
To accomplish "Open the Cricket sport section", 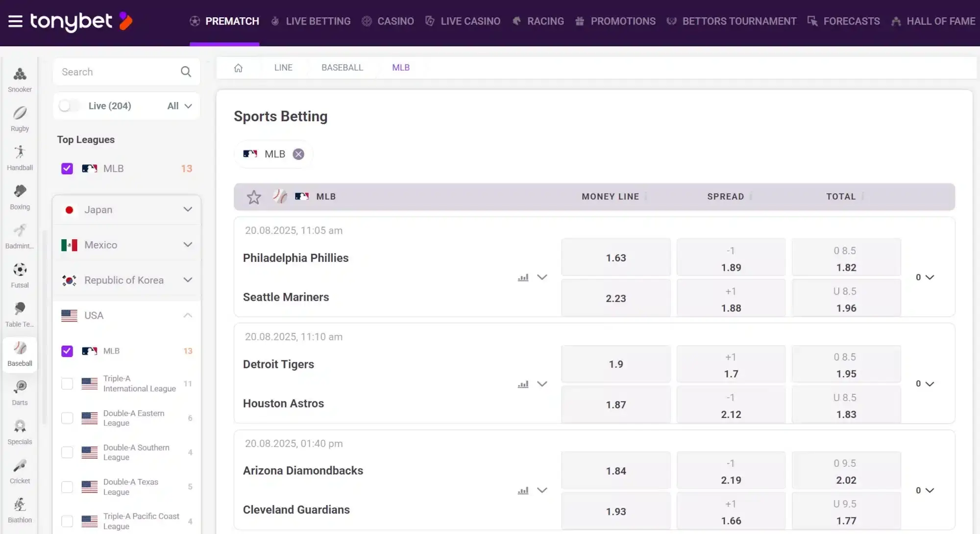I will click(20, 468).
